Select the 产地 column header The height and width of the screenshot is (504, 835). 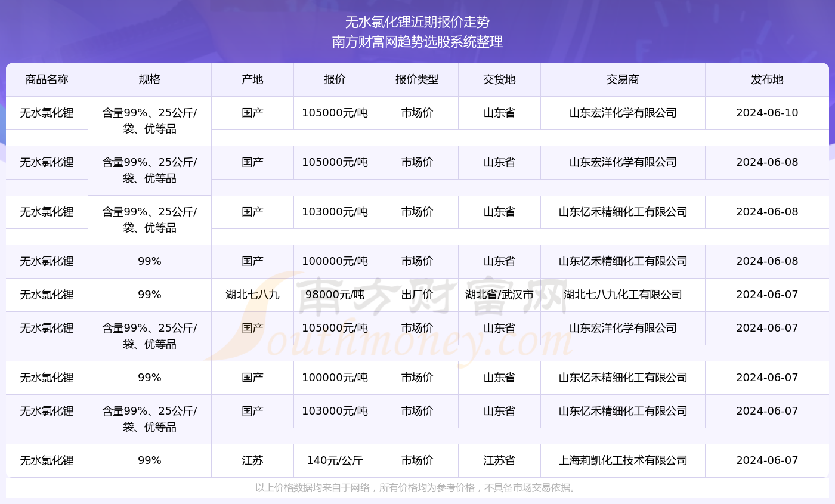tap(252, 80)
